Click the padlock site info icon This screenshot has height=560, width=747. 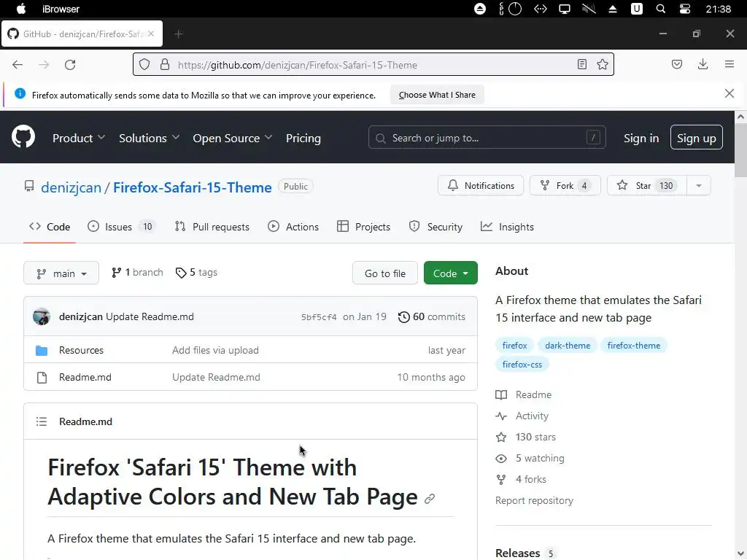point(165,64)
